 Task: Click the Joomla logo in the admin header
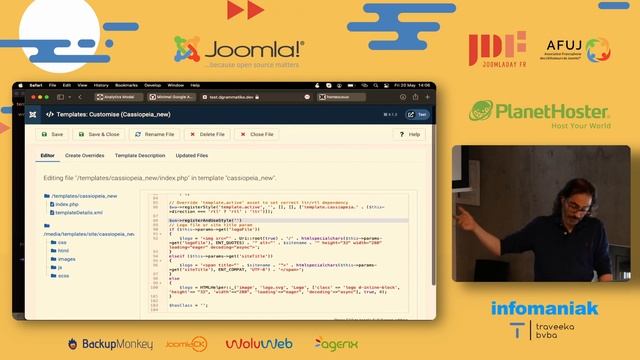click(x=33, y=115)
